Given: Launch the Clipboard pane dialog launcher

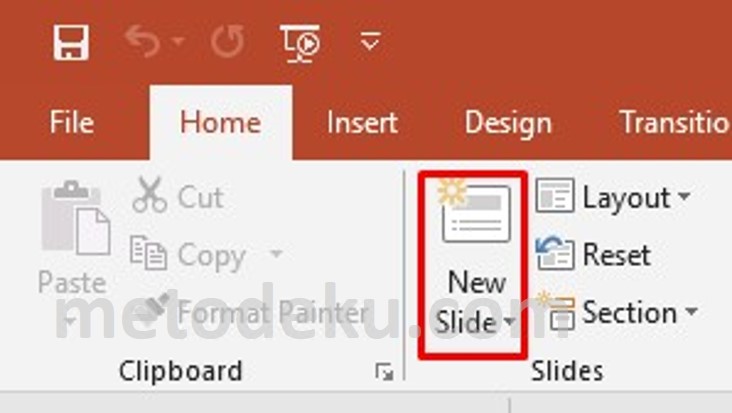Looking at the screenshot, I should tap(384, 372).
